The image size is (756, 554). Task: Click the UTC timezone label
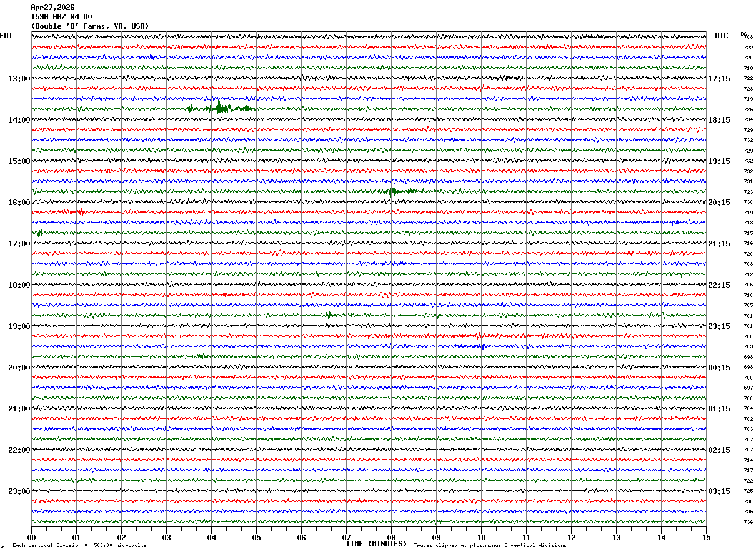pos(722,36)
